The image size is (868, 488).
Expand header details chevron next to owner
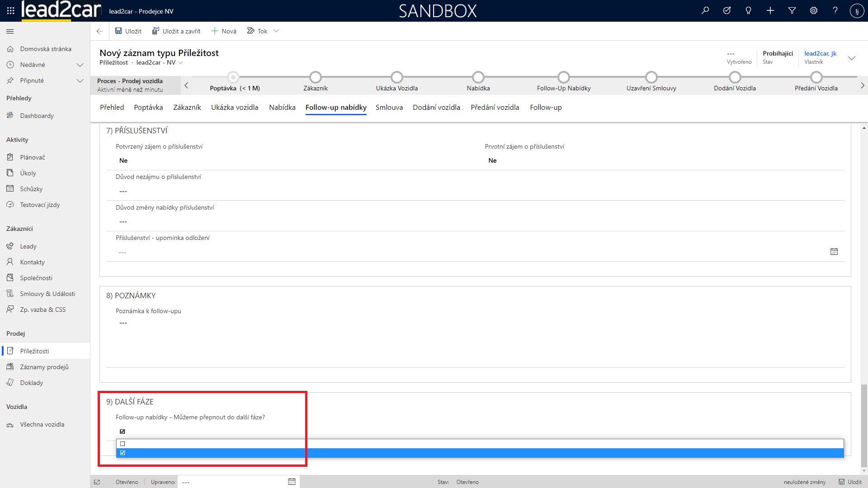click(852, 58)
